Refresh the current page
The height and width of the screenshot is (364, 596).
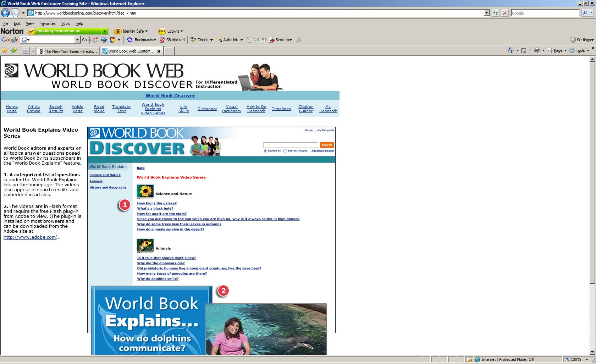[496, 13]
